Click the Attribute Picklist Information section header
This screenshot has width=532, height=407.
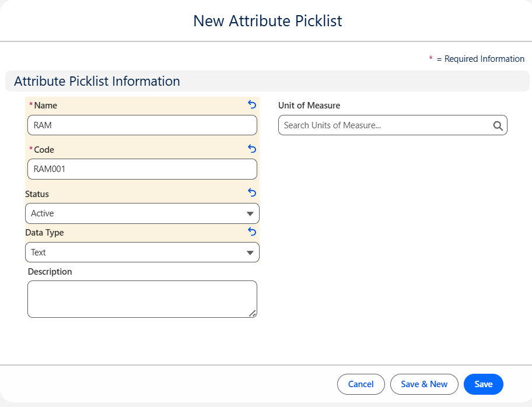(x=97, y=81)
